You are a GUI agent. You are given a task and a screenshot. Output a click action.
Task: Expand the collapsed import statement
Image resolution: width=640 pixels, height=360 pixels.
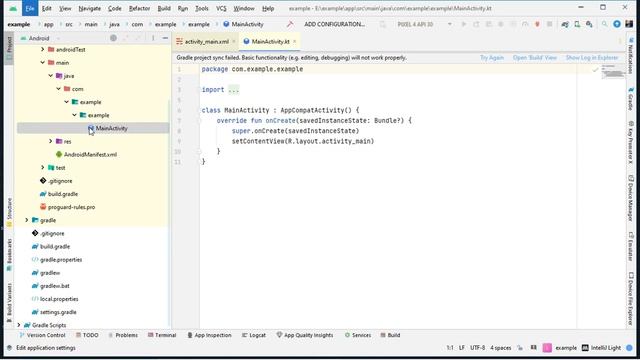point(233,90)
